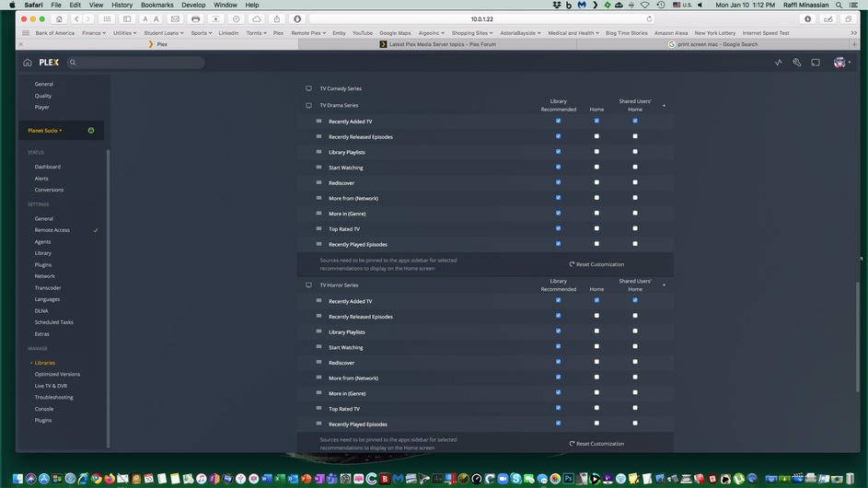This screenshot has width=868, height=488.
Task: Click the sidebar vertical scrollbar
Action: (108, 298)
